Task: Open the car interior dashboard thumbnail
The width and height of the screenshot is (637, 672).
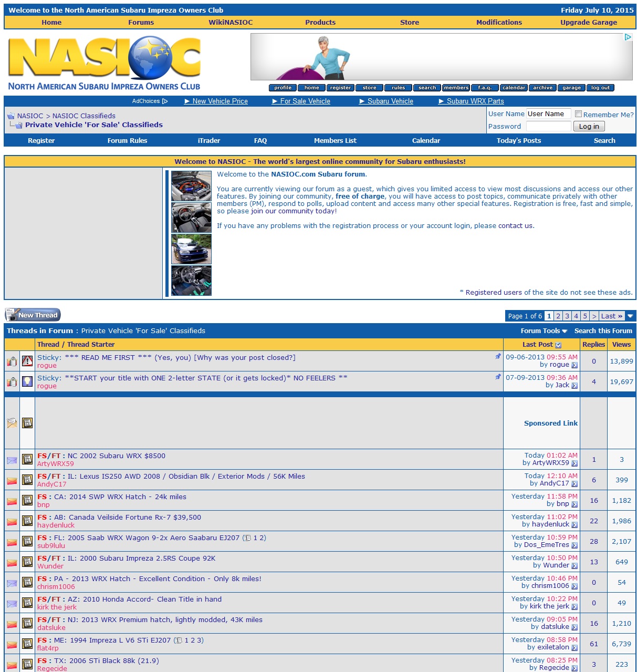Action: tap(191, 218)
